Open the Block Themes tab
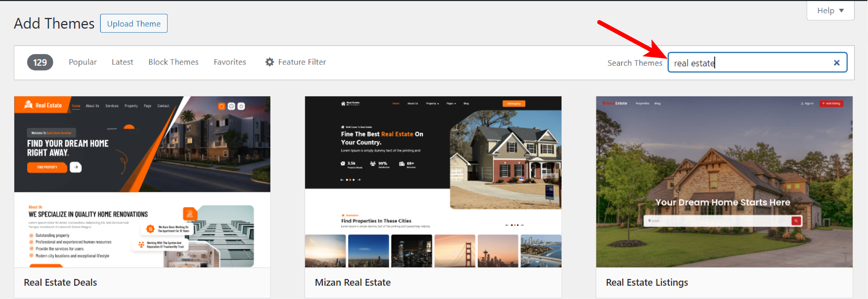Screen dimensions: 868x299 [x=173, y=62]
